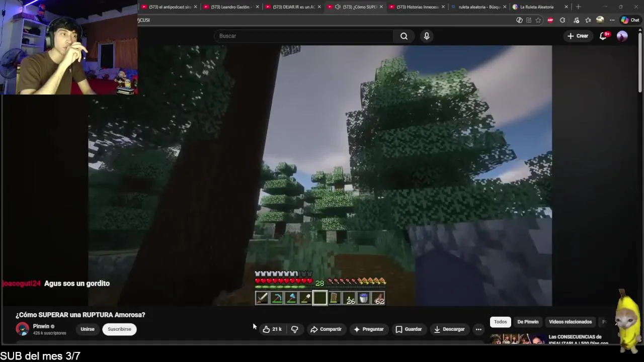Viewport: 644px width, 362px height.
Task: Click the extensions refresh-style icon in toolbar
Action: 562,20
